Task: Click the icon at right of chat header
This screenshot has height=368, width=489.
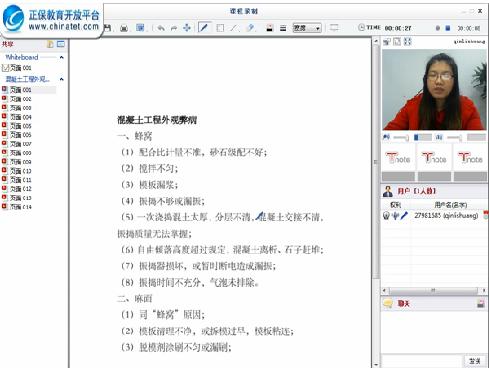Action: tap(481, 303)
